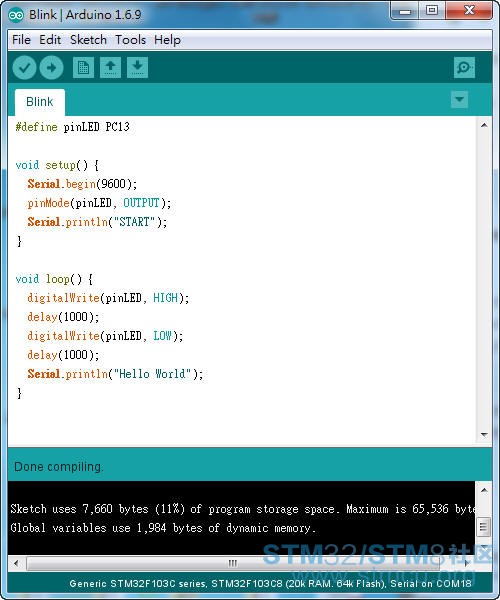Click the Verify (checkmark) button
The width and height of the screenshot is (500, 600).
coord(24,68)
